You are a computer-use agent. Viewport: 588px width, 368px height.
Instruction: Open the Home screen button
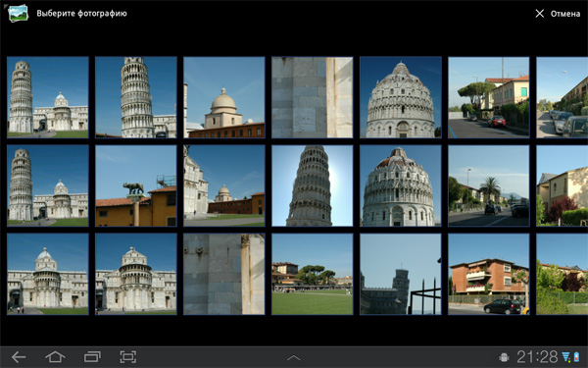(x=55, y=357)
